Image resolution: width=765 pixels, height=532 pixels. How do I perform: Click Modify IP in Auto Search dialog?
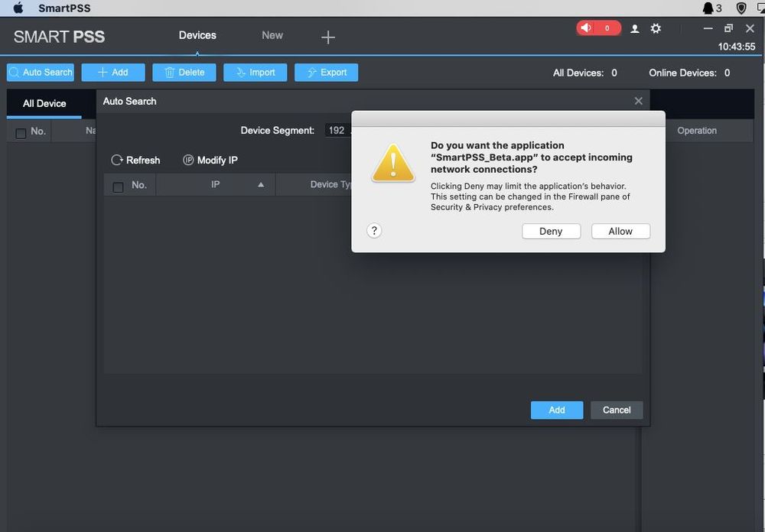(x=210, y=160)
